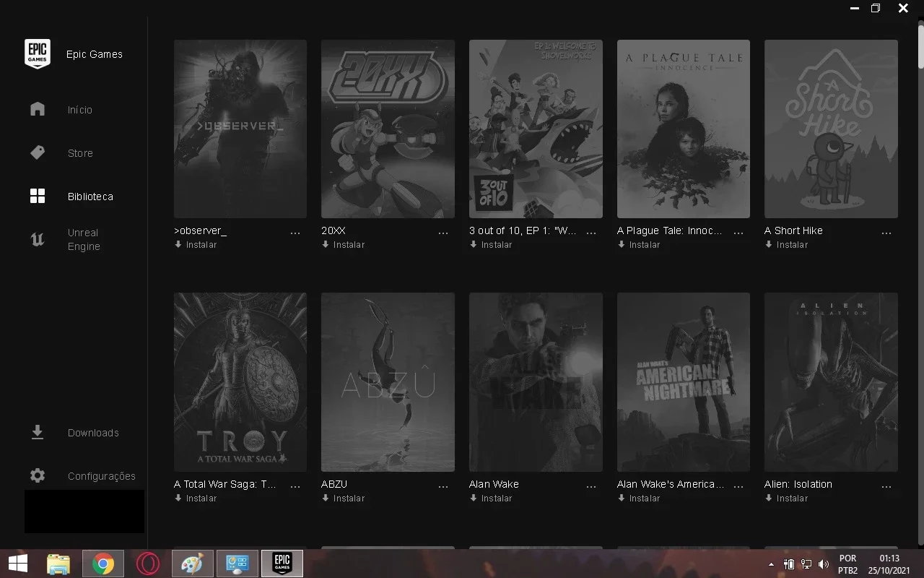924x578 pixels.
Task: Click the >observer_ cover art
Action: click(x=240, y=129)
